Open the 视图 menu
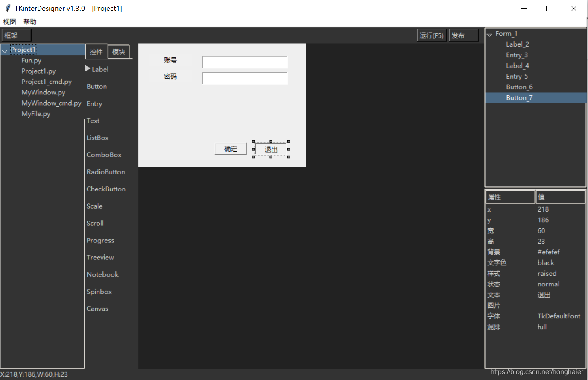 coord(9,22)
